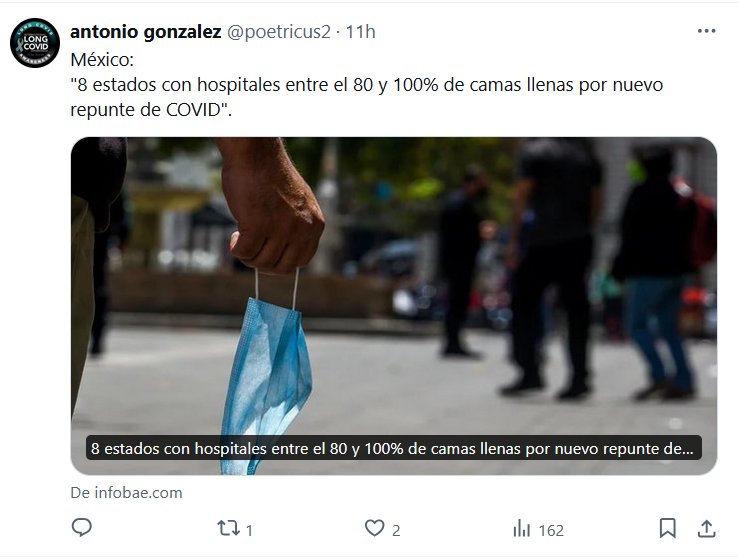Click the @poetricus2 handle
Screen dimensions: 738x560
(x=279, y=32)
